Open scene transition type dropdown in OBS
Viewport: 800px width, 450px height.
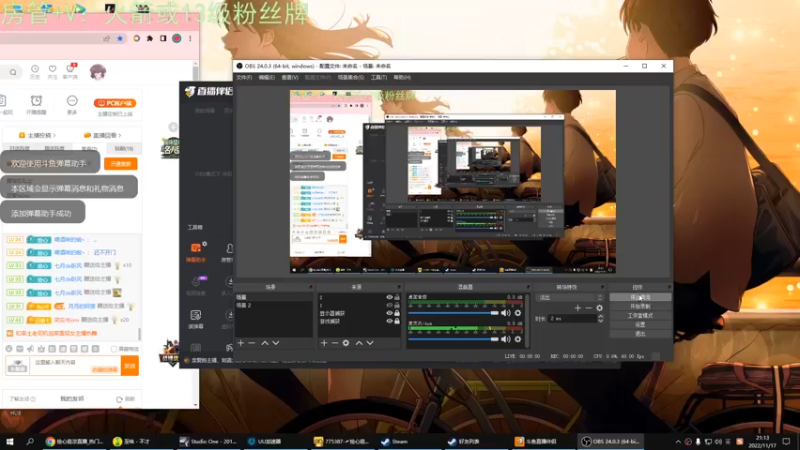point(570,297)
